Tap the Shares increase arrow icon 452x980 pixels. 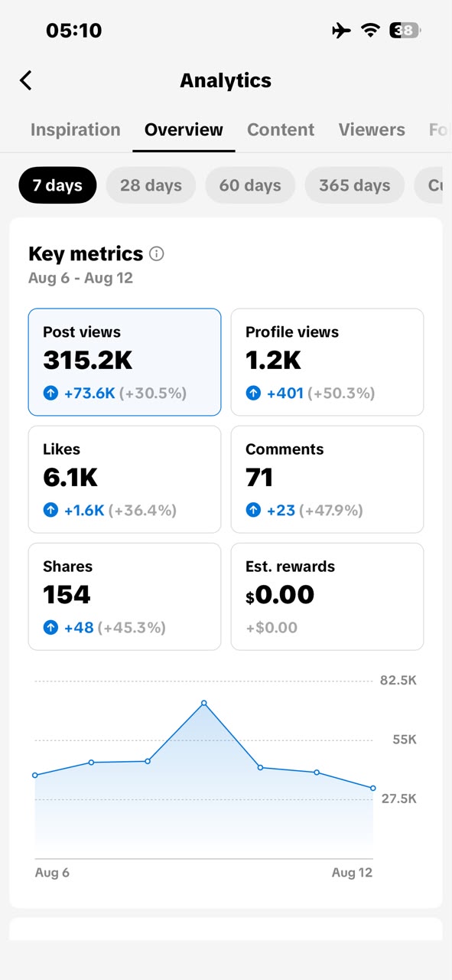pos(50,628)
